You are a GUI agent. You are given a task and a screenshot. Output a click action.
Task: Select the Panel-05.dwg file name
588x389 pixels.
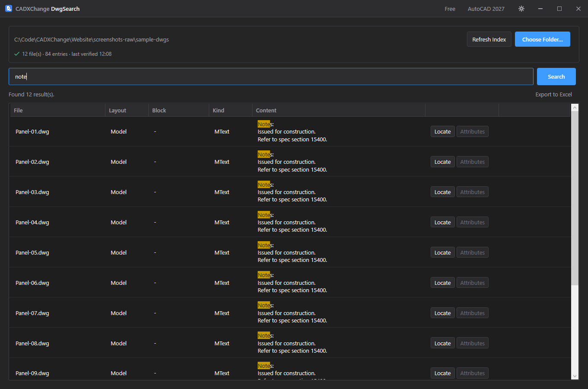coord(32,253)
